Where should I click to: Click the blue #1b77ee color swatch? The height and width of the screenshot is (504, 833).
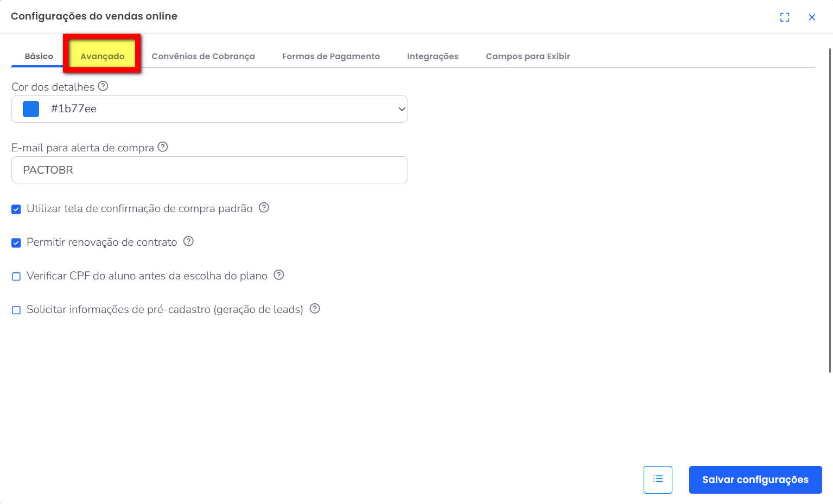click(x=31, y=109)
